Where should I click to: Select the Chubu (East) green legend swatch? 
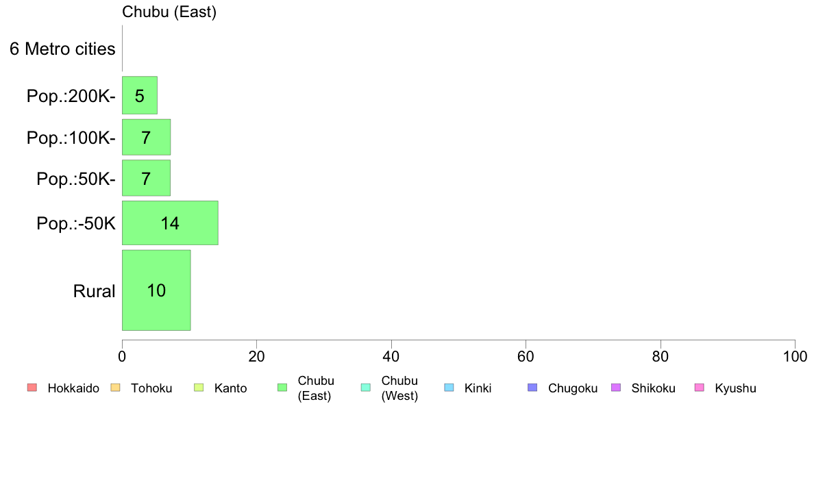[282, 388]
